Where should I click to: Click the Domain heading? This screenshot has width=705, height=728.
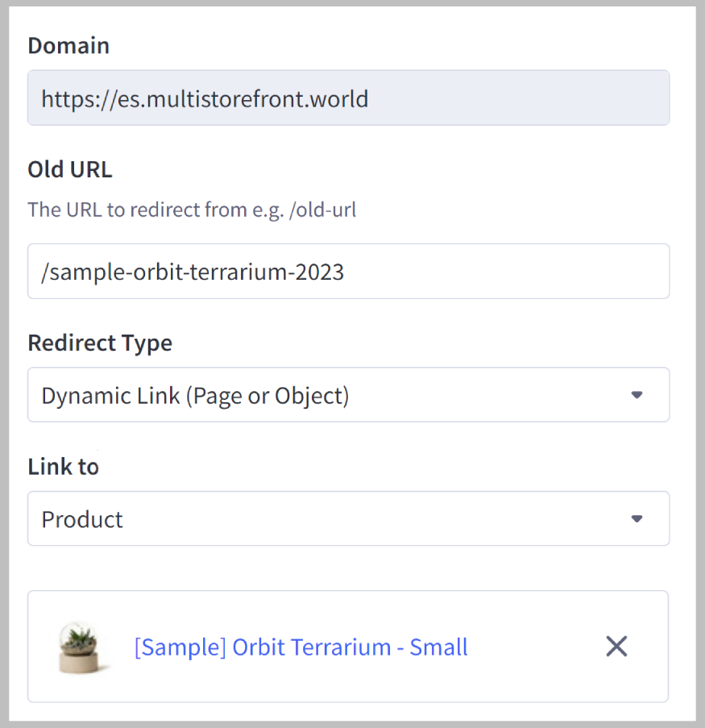[x=68, y=46]
